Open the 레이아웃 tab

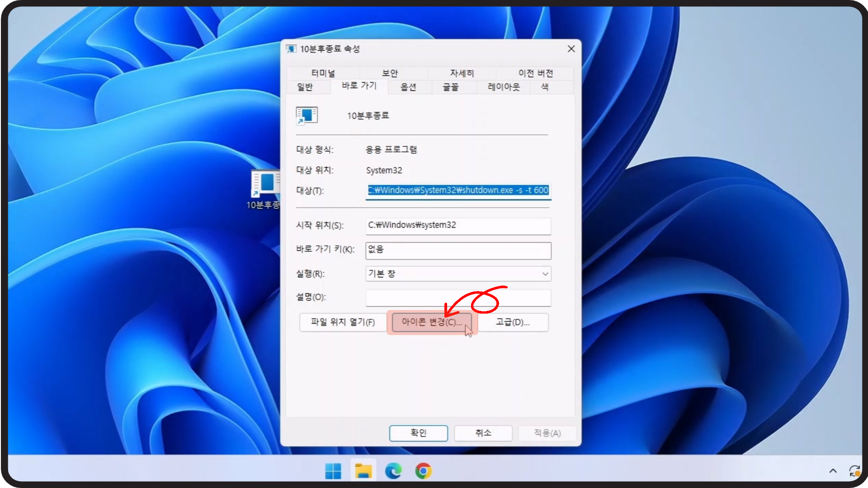click(x=504, y=87)
